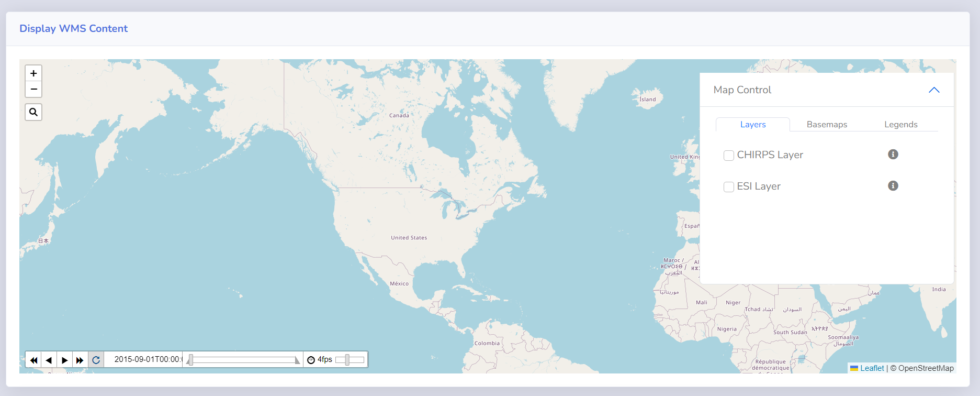The image size is (980, 396).
Task: Enable the CHIRPS Layer checkbox
Action: [728, 156]
